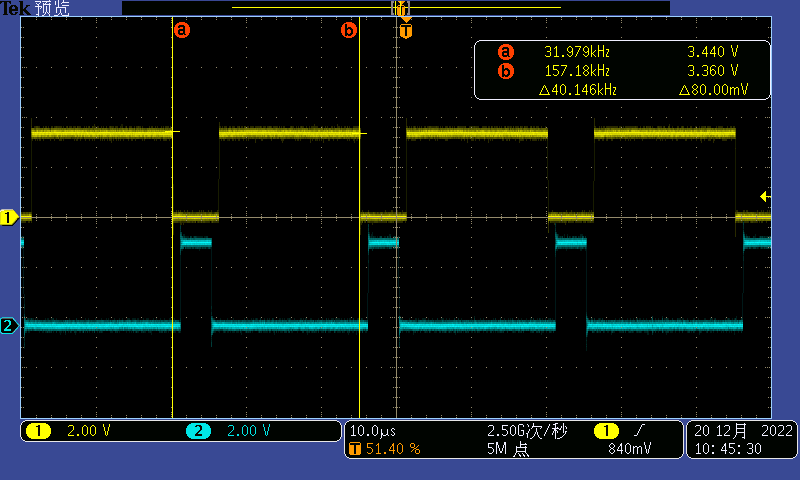The width and height of the screenshot is (800, 480).
Task: Click the trigger position 51.40 % readout
Action: click(x=393, y=449)
